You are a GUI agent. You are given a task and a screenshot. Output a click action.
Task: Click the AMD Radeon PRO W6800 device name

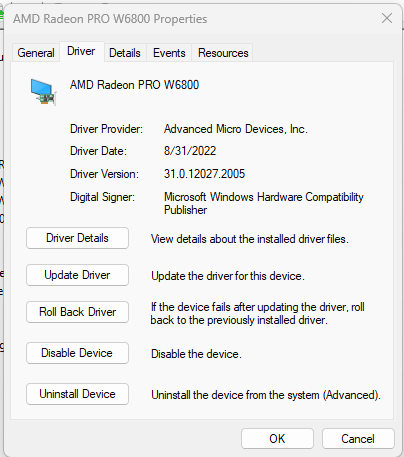point(134,85)
